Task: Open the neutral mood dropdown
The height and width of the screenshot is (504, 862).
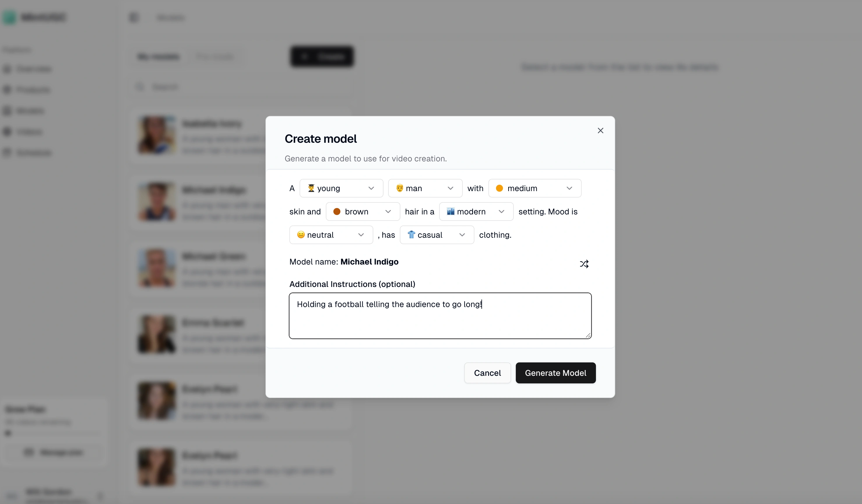Action: click(331, 235)
